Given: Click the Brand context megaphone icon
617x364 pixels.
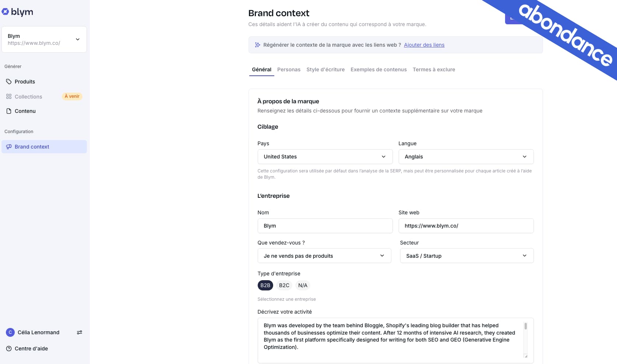Looking at the screenshot, I should (9, 146).
